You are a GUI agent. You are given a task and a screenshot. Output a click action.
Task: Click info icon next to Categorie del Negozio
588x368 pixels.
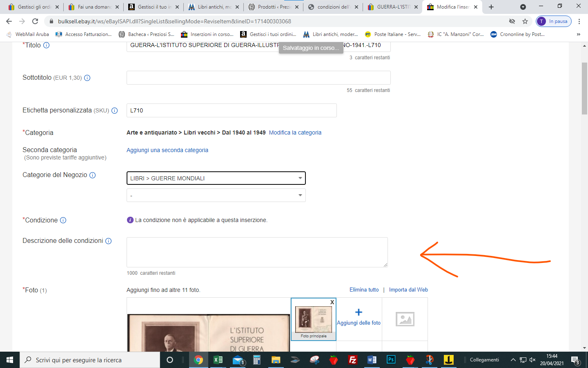[x=92, y=175]
